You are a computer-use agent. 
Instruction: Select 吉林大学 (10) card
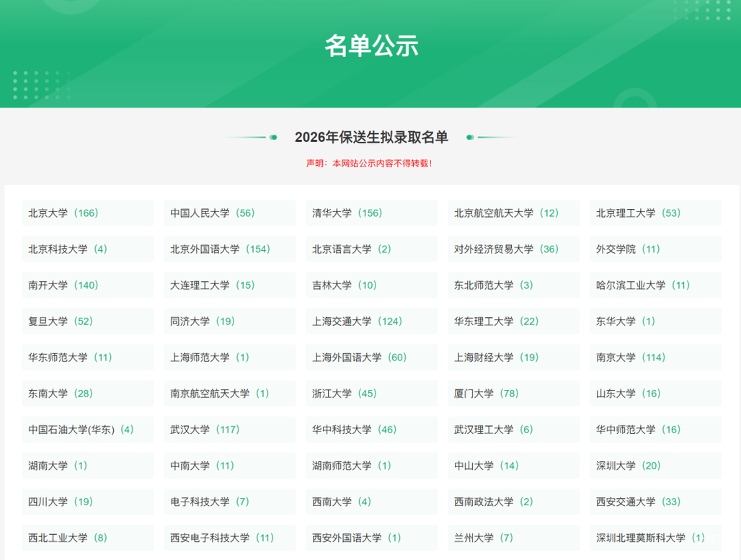pyautogui.click(x=372, y=285)
